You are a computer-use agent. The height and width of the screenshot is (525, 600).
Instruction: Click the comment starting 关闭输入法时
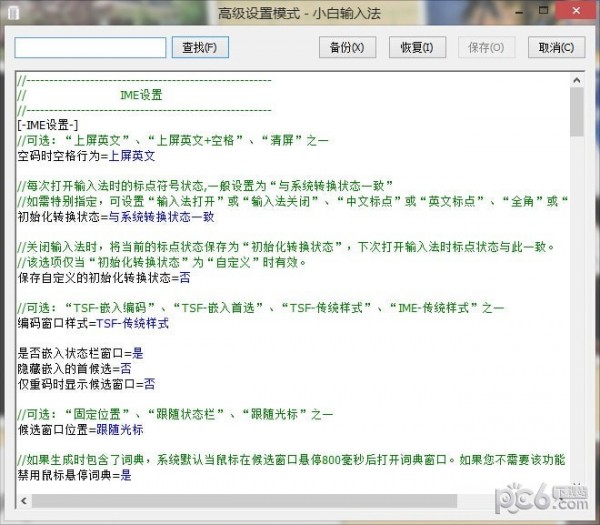[286, 247]
